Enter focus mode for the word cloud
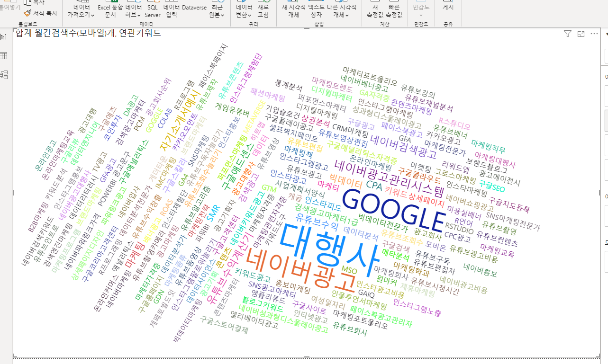 coord(581,34)
